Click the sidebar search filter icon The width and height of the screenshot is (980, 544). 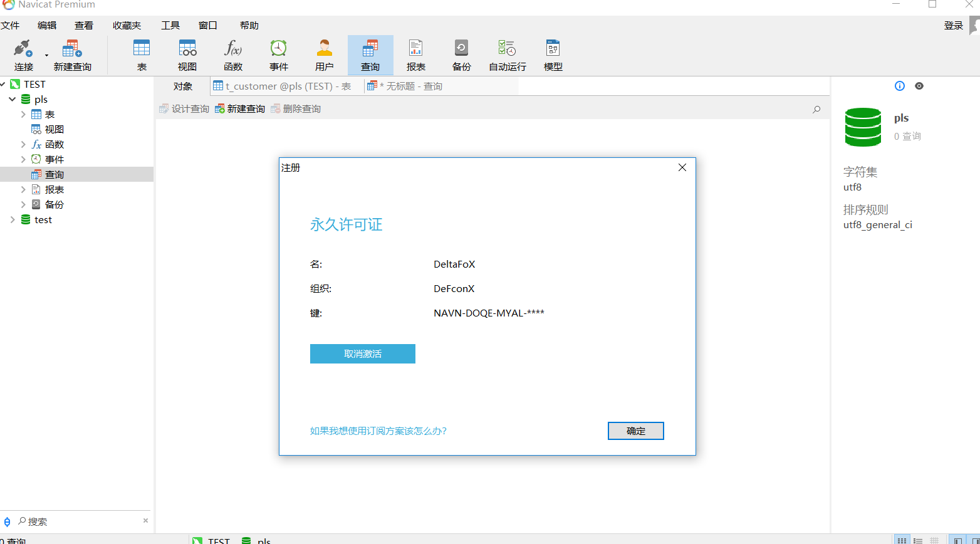[x=7, y=521]
